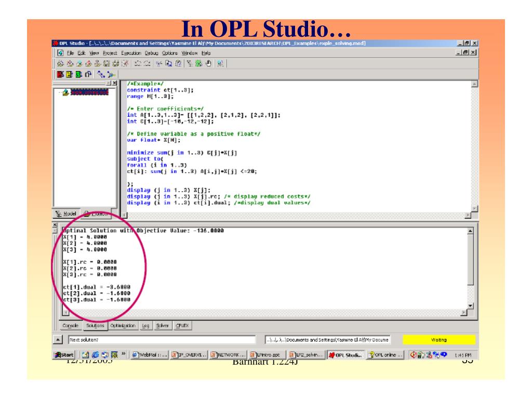Click the red icon in second toolbar row

point(60,74)
